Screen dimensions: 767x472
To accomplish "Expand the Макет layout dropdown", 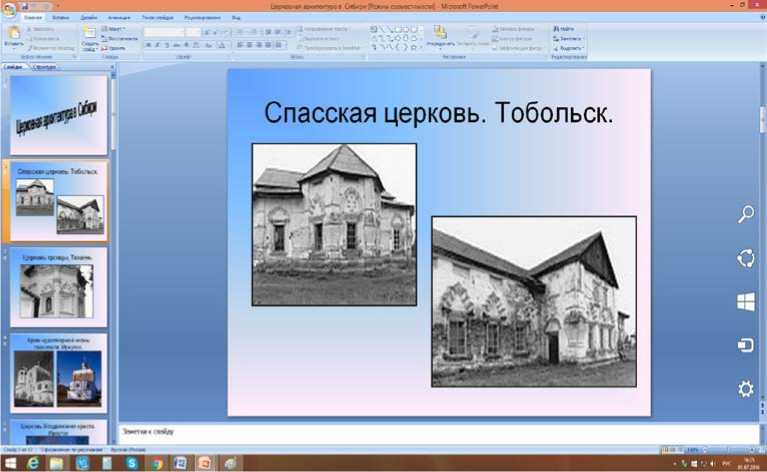I will [x=114, y=30].
